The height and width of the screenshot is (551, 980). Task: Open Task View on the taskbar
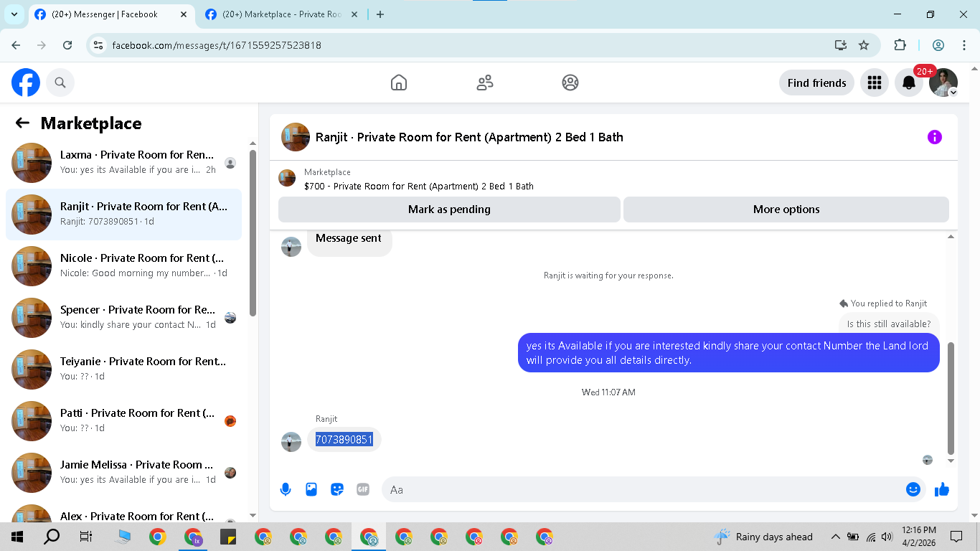coord(86,537)
